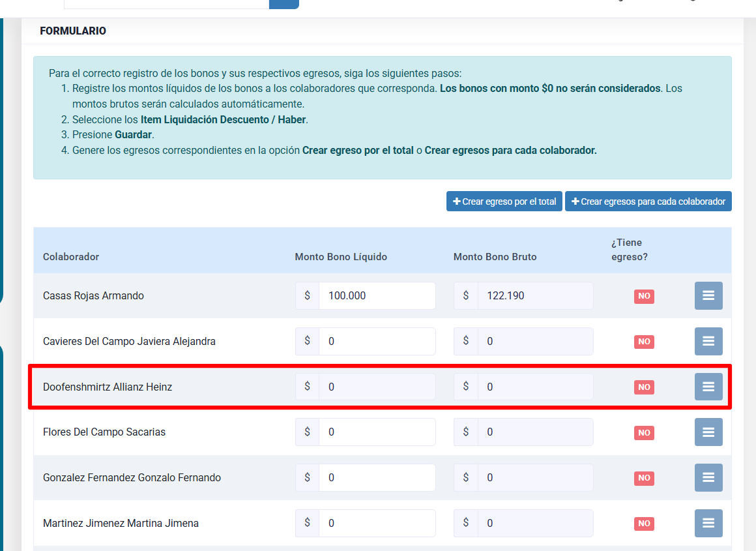This screenshot has height=551, width=756.
Task: Click the Monto Bono Bruto field showing 122.190
Action: click(534, 295)
